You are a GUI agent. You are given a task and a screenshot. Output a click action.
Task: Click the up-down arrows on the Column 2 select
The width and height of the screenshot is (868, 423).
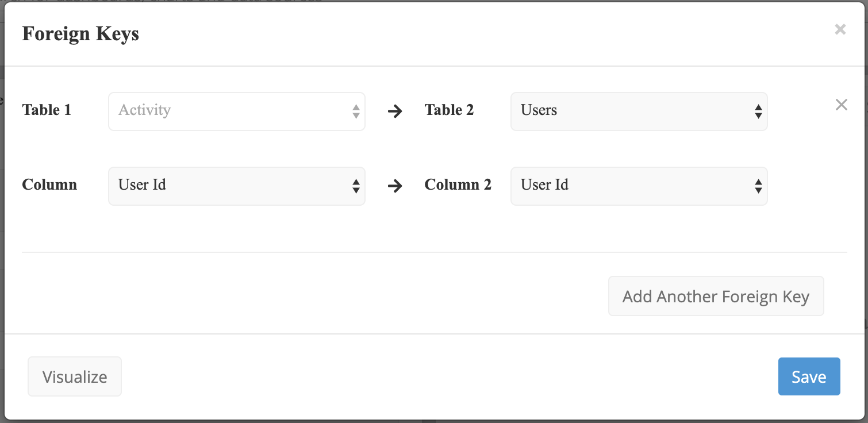[758, 186]
